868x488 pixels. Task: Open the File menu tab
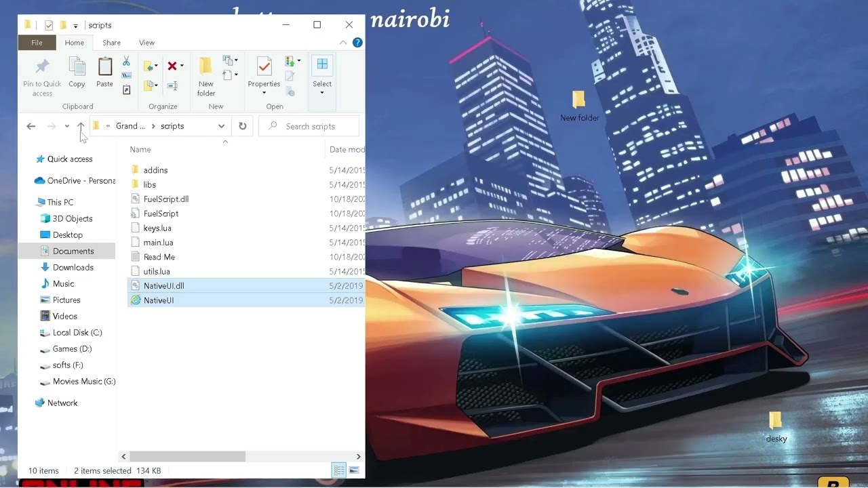point(37,43)
